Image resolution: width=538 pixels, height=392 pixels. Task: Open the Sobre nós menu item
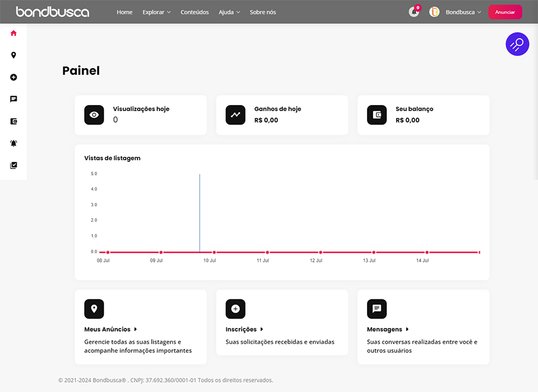pos(263,12)
